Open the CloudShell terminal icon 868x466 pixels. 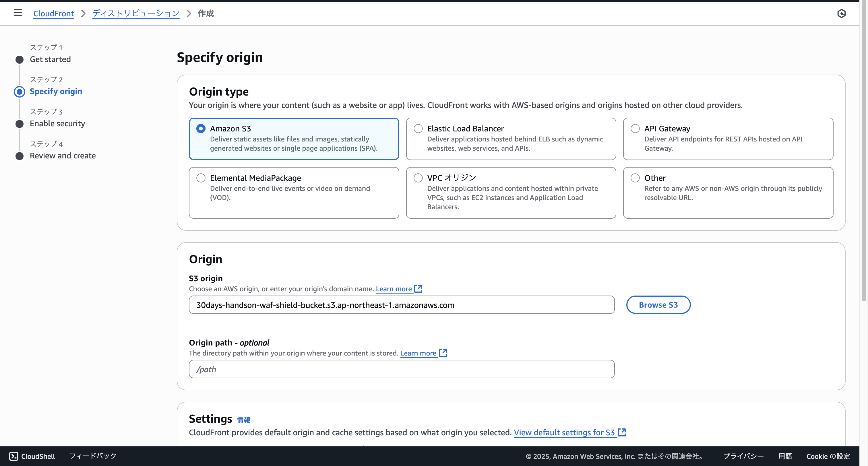[13, 456]
